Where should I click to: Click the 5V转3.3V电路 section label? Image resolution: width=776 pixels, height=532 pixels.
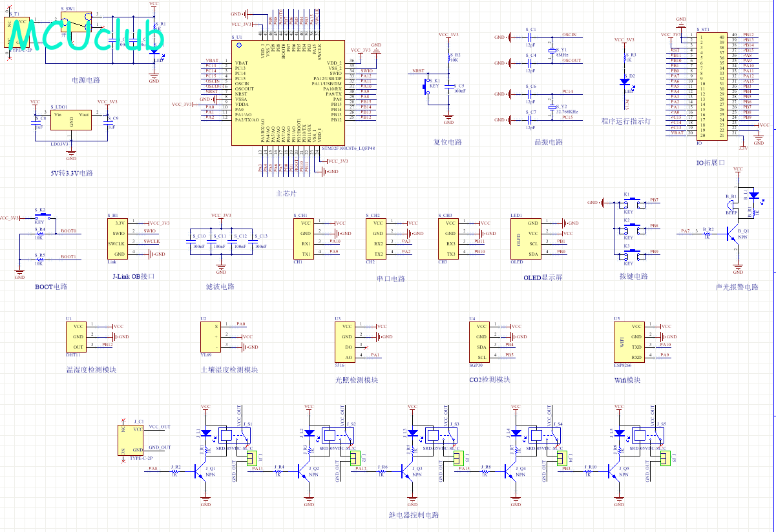pyautogui.click(x=72, y=173)
